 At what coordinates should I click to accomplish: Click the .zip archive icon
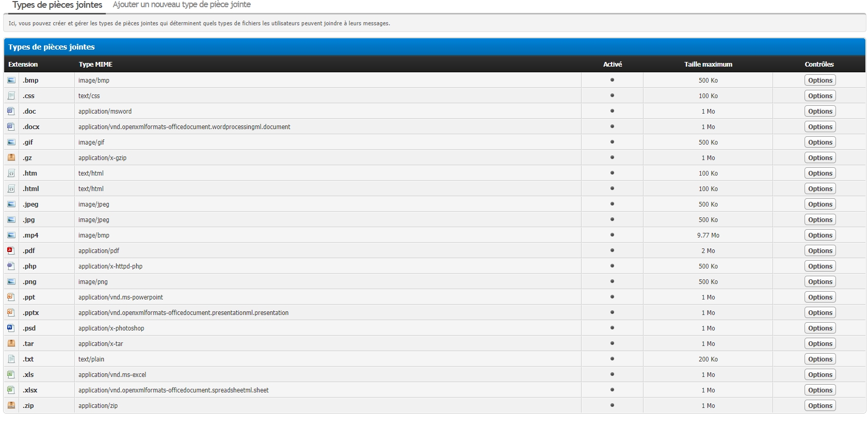(x=11, y=405)
